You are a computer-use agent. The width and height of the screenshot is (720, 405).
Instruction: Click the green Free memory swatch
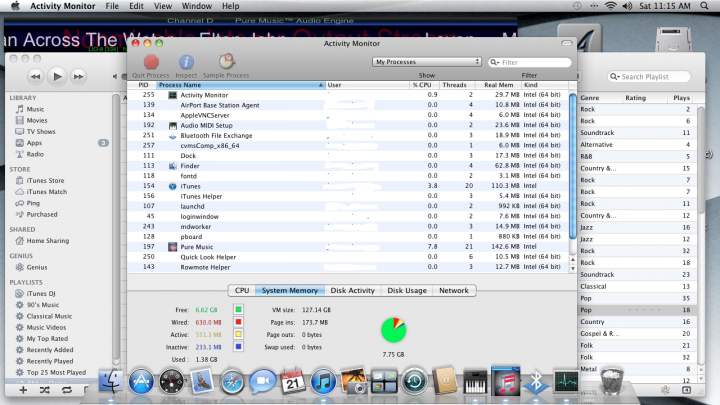(x=238, y=309)
